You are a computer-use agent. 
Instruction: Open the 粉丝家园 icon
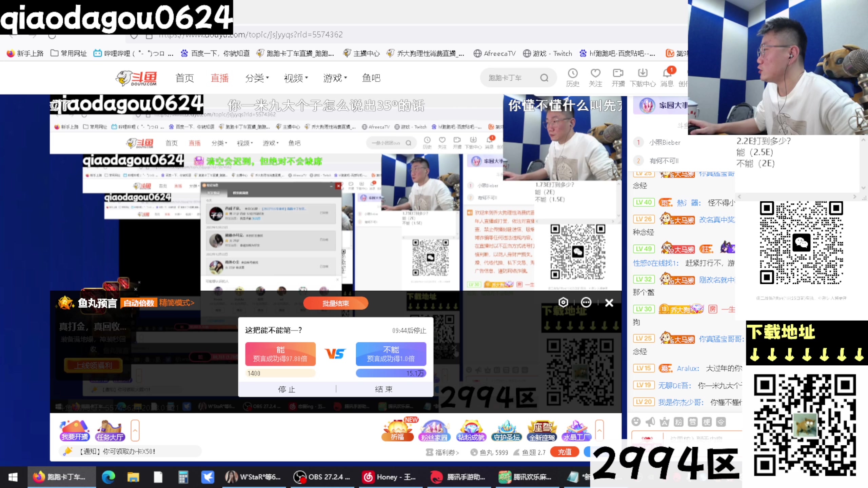(x=434, y=430)
